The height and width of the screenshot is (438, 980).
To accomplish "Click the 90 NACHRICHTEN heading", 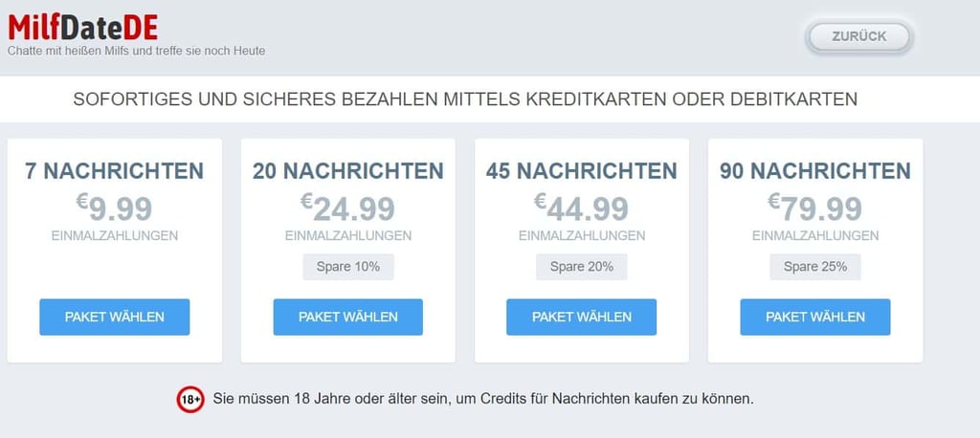I will 815,170.
